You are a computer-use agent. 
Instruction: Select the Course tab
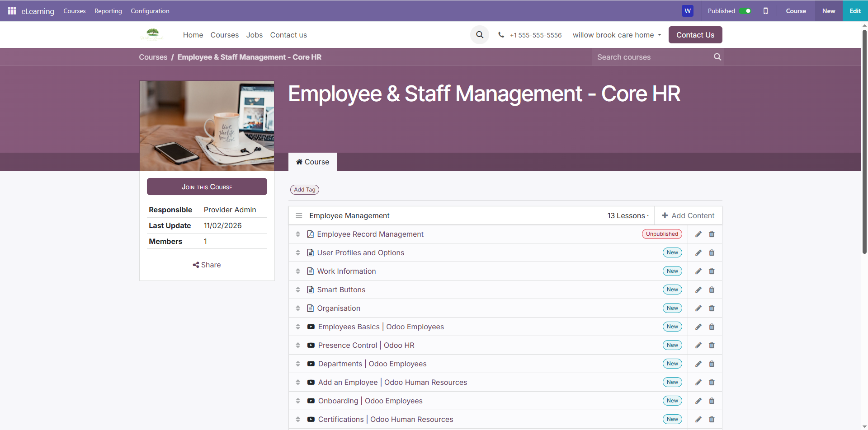tap(312, 162)
